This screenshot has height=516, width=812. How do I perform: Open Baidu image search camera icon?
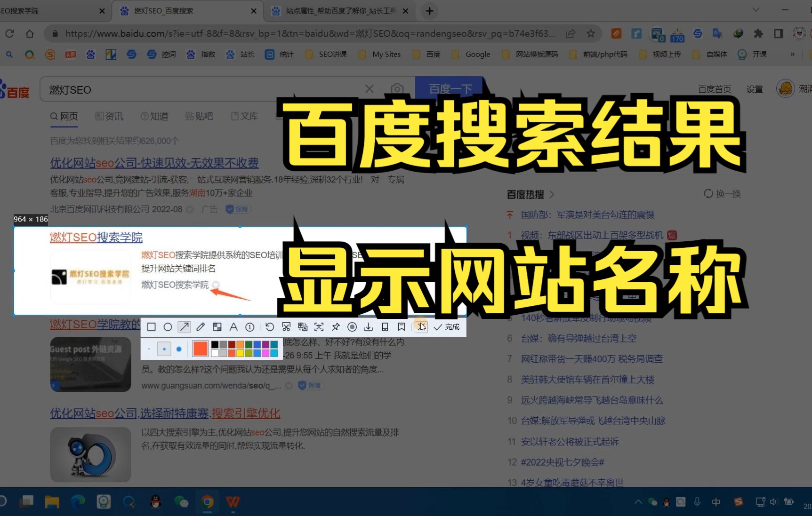coord(397,89)
